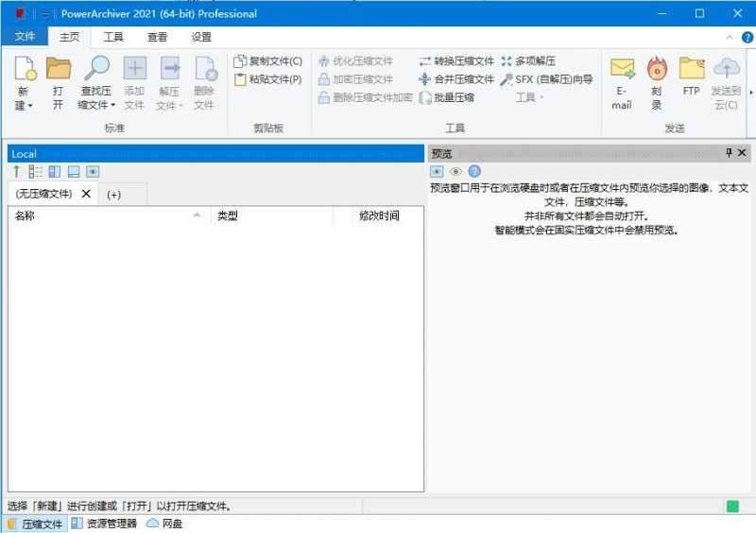Launch the SFX (自解压) wizard
Image resolution: width=756 pixels, height=533 pixels.
546,79
